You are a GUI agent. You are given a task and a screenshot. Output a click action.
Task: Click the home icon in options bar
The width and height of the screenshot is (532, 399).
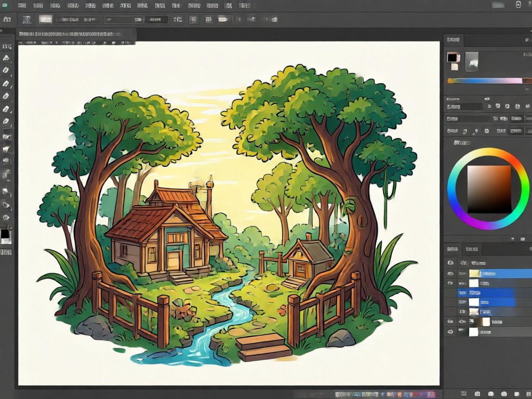click(x=7, y=19)
